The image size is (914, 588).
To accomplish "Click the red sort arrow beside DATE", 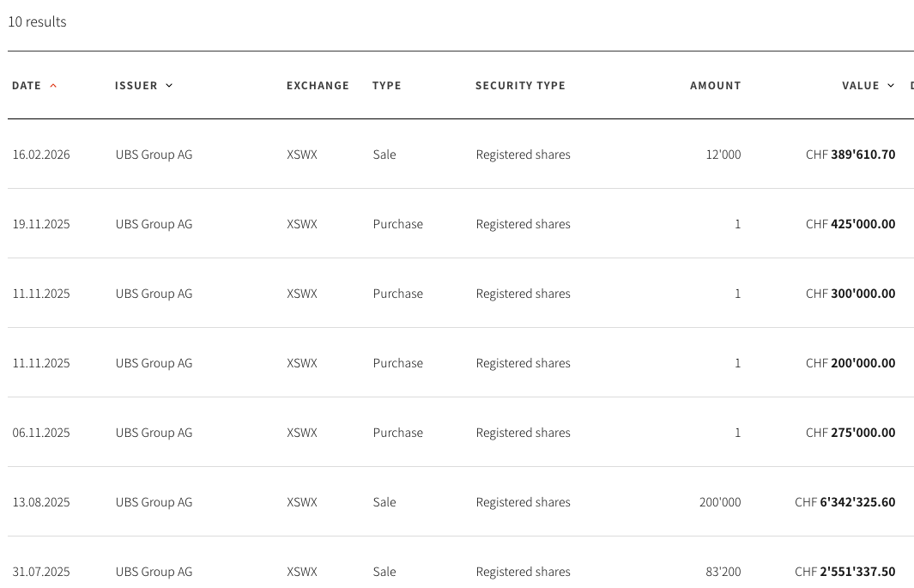I will 53,86.
